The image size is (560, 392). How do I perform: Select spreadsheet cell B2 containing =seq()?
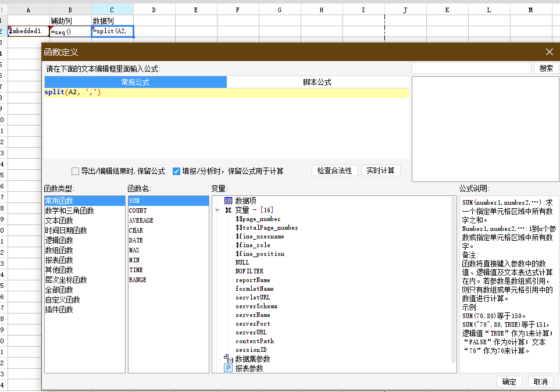point(70,31)
